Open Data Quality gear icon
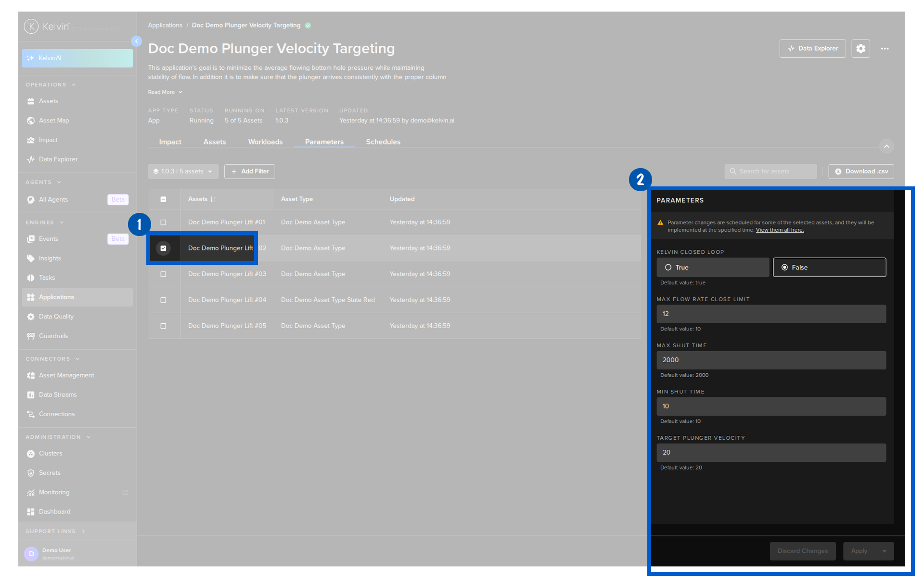 point(31,317)
